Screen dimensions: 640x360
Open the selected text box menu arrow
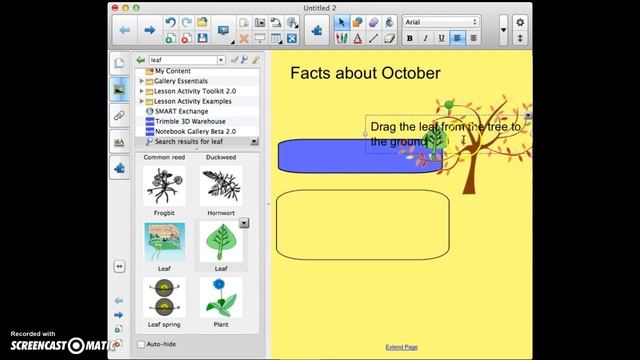[528, 116]
